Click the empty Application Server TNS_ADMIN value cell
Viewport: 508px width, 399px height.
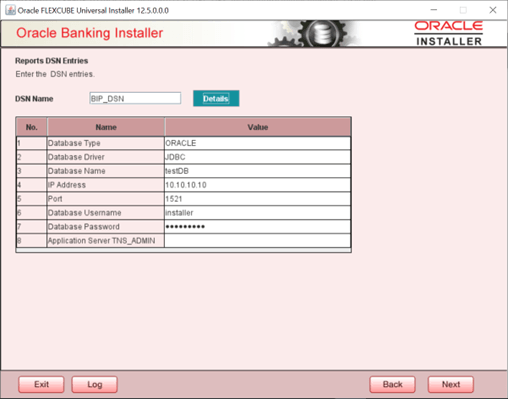(x=257, y=241)
